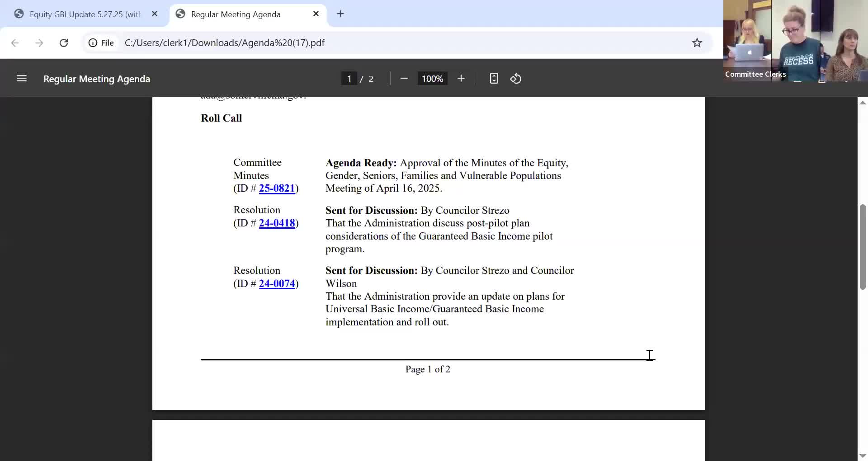
Task: Click the zoom in plus button
Action: [461, 79]
